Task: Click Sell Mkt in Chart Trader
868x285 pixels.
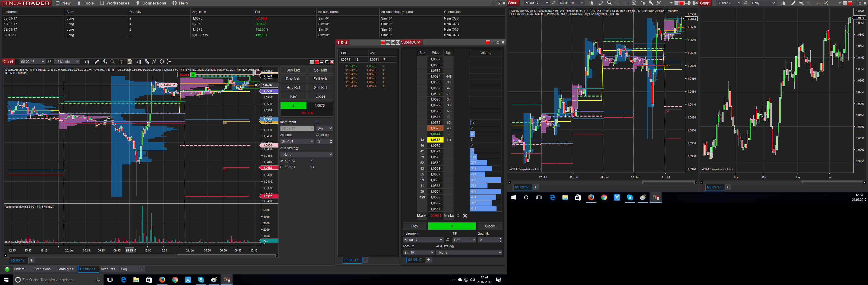Action: (x=320, y=70)
